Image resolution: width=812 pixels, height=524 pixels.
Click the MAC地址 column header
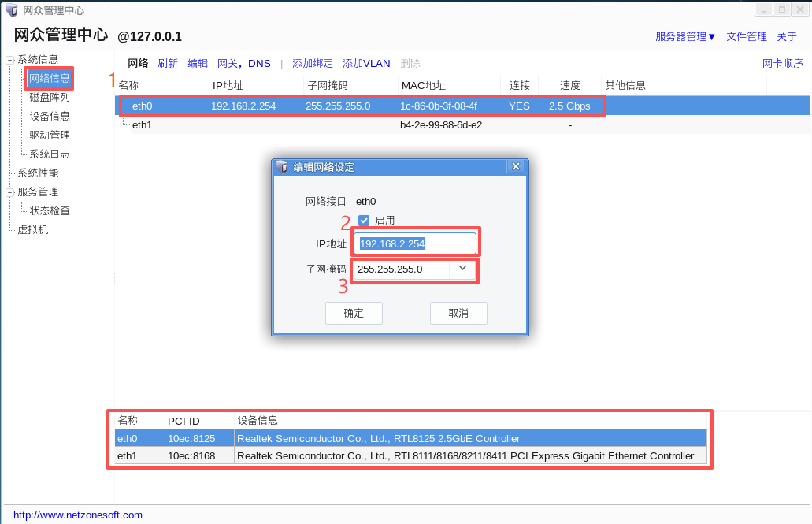point(424,86)
